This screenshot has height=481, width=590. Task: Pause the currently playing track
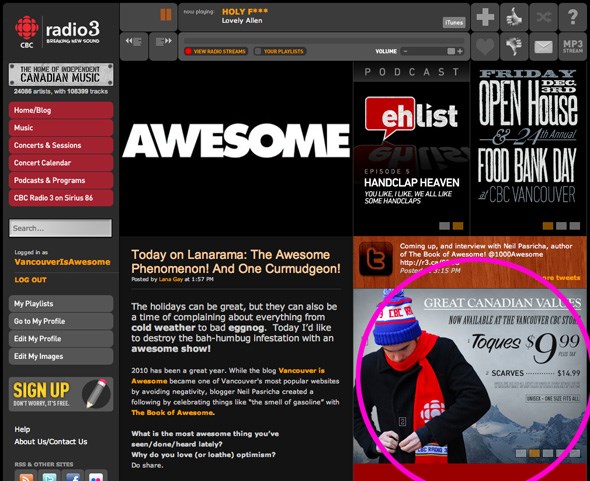point(166,15)
